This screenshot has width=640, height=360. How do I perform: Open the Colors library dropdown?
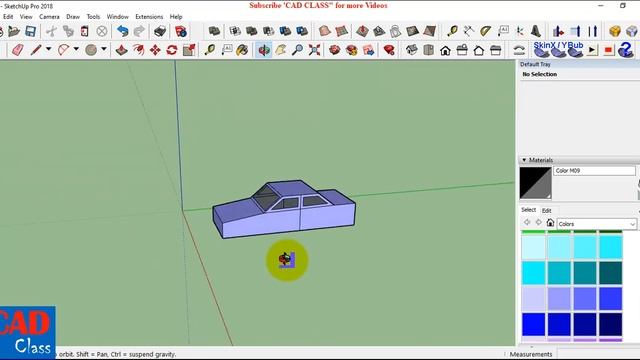(596, 224)
